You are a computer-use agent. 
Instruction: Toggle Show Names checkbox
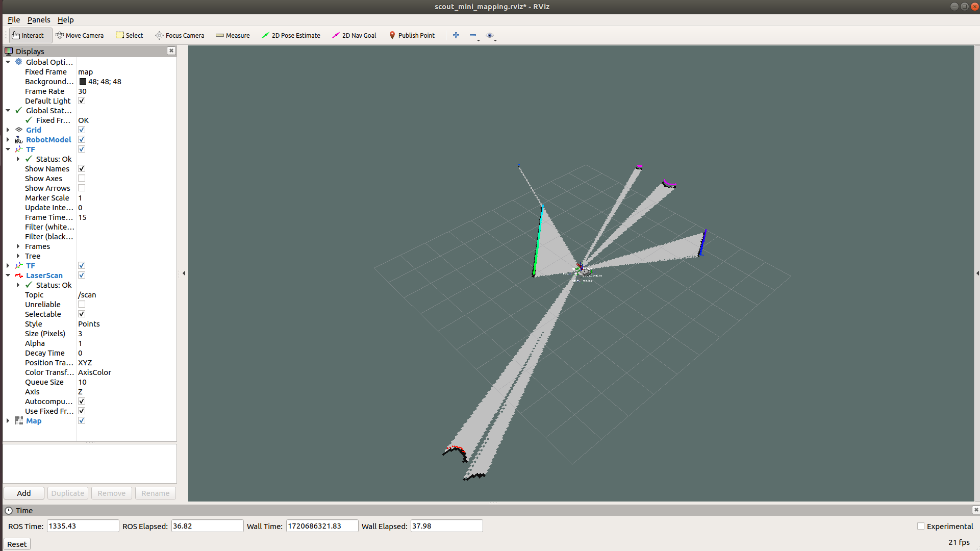[x=82, y=168]
